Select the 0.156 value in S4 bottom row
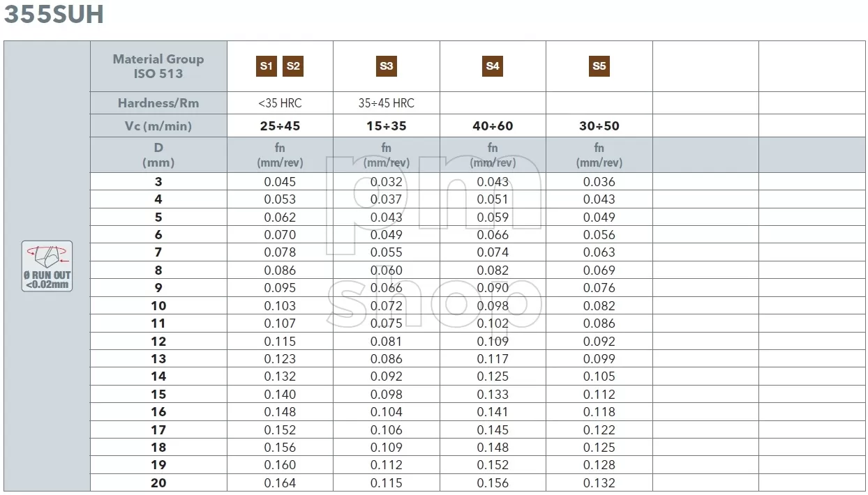 coord(493,483)
